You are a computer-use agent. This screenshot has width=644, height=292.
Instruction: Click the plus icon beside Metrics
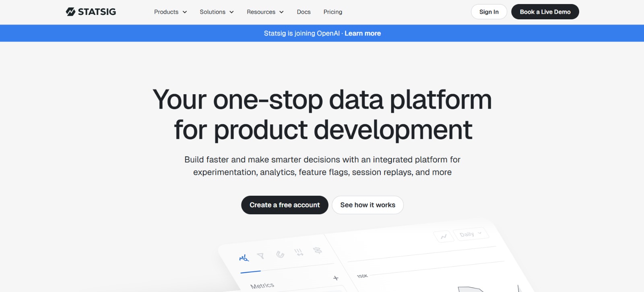336,278
